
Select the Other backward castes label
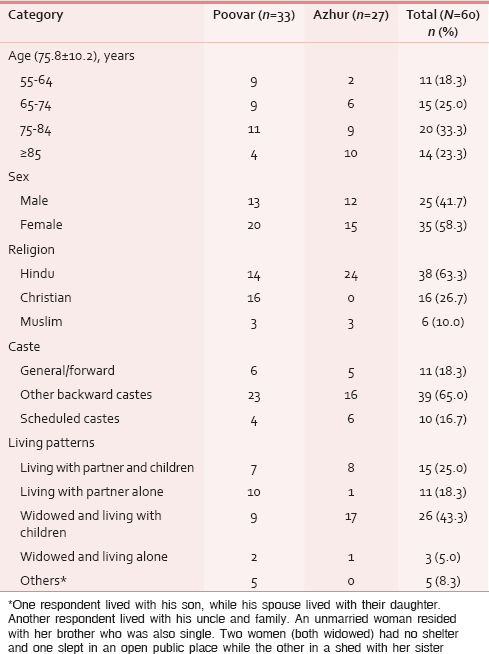tap(86, 395)
